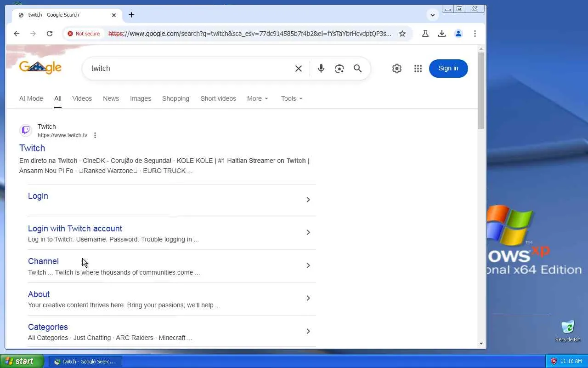Screen dimensions: 588x368
Task: Open the Login sitelink
Action: [x=38, y=196]
